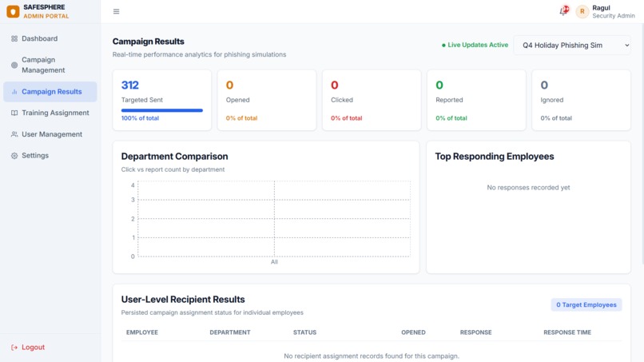Click the STATUS column header
The width and height of the screenshot is (644, 362).
[x=304, y=332]
